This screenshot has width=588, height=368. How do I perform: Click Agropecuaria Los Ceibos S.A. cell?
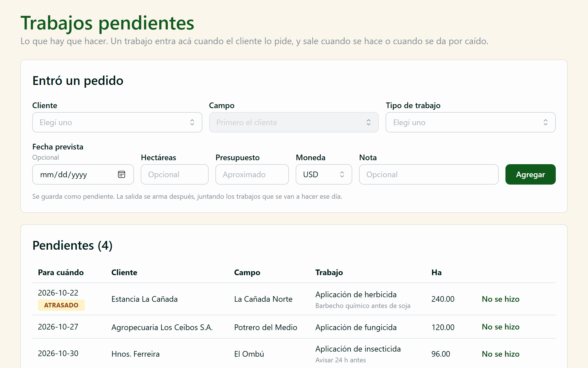pos(162,327)
